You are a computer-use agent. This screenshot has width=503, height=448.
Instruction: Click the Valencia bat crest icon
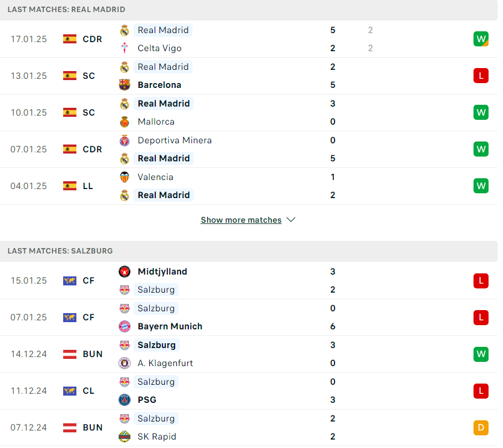[x=125, y=177]
